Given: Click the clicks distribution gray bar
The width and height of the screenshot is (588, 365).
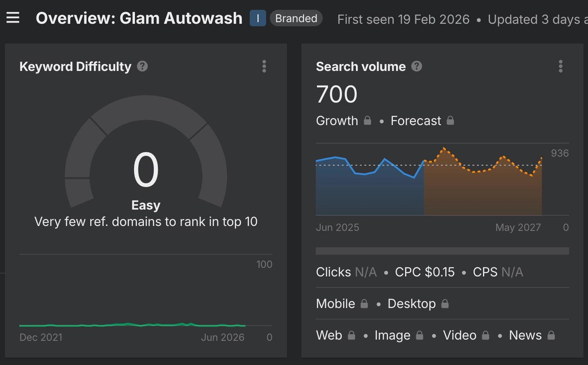Looking at the screenshot, I should tap(442, 251).
